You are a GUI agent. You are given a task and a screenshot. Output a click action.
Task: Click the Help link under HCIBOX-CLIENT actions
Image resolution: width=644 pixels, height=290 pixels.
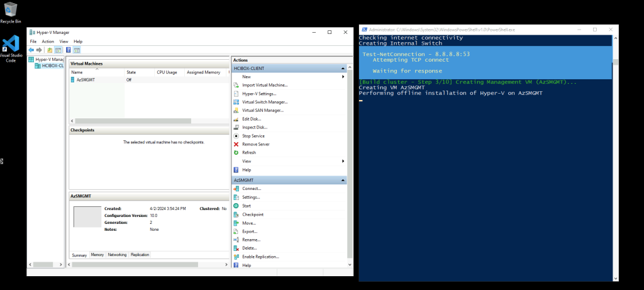(247, 170)
